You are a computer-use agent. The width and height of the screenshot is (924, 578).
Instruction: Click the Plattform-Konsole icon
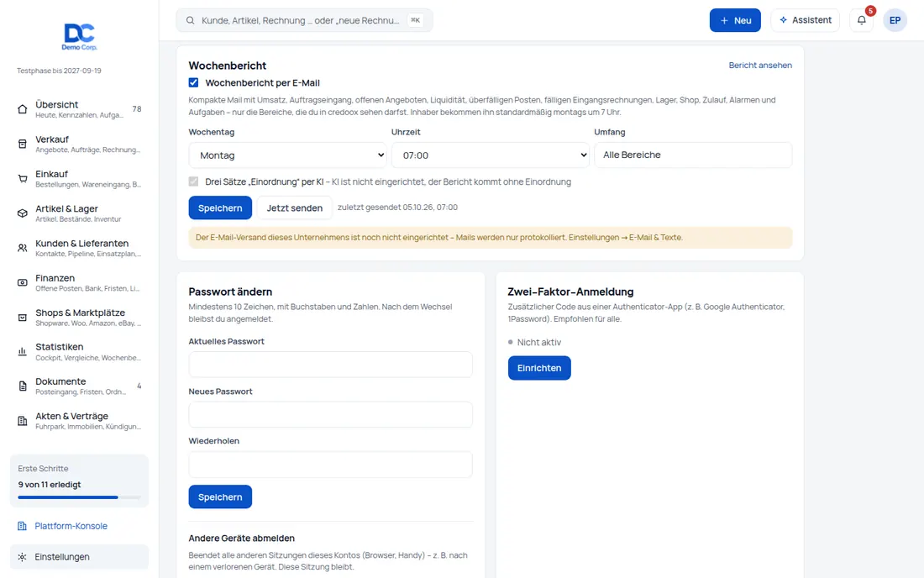[23, 526]
